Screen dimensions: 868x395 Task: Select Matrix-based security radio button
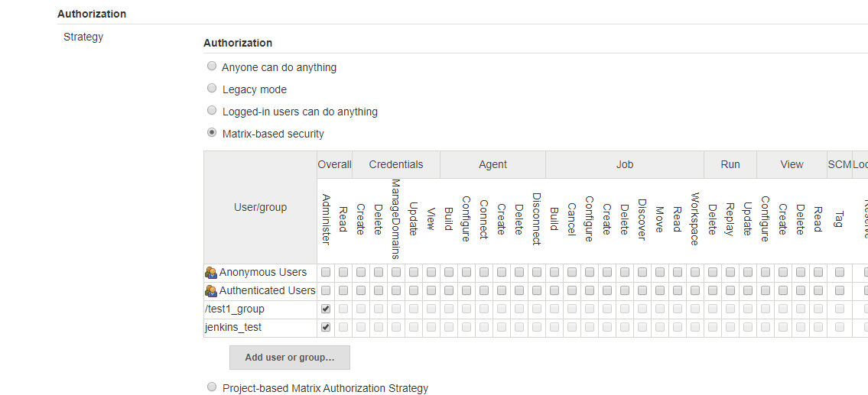point(212,132)
